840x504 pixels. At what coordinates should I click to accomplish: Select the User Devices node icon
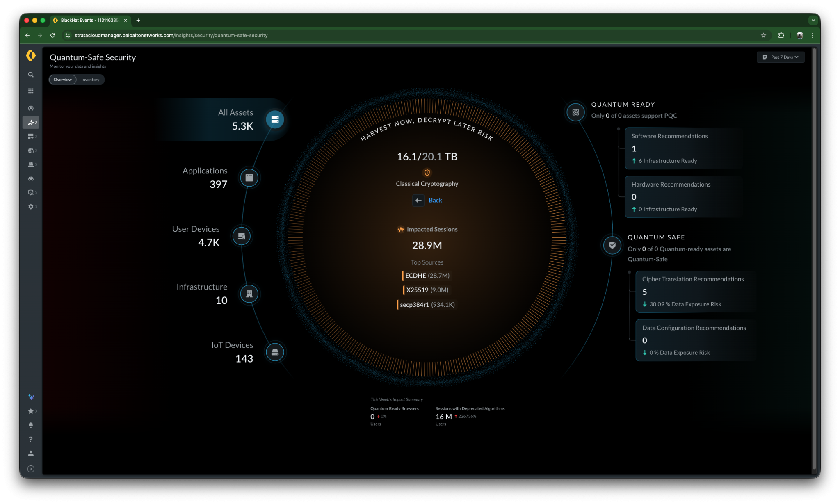(242, 236)
